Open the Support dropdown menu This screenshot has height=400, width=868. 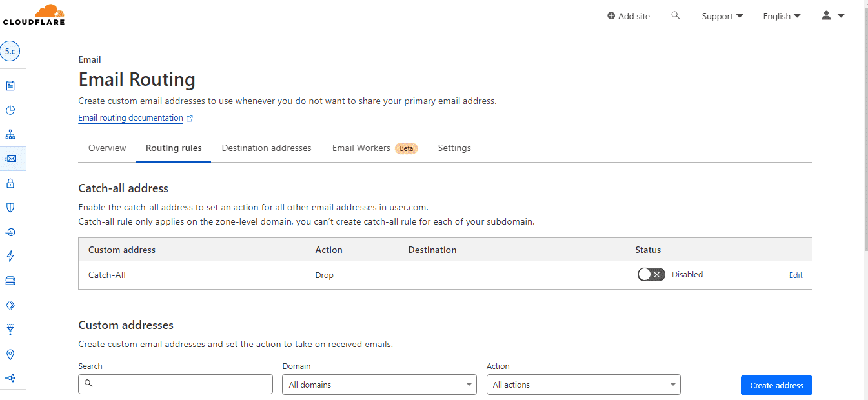point(722,16)
